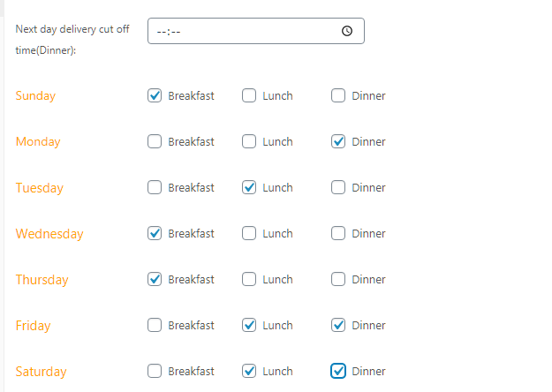Check Monday Breakfast checkbox
Image resolution: width=552 pixels, height=392 pixels.
155,141
